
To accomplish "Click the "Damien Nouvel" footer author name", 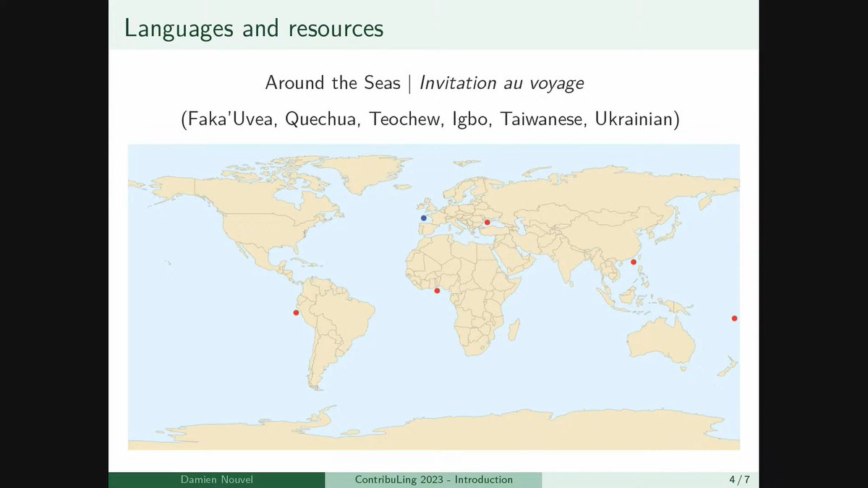I will point(216,479).
